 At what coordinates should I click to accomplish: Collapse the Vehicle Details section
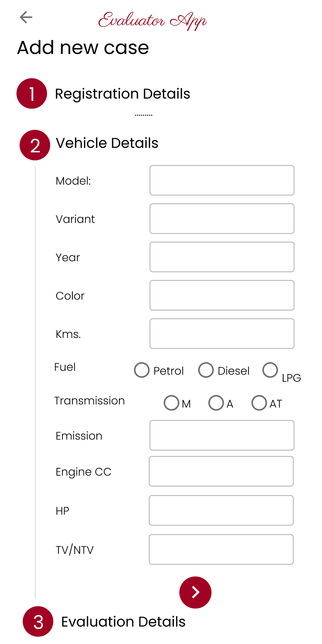pyautogui.click(x=107, y=143)
